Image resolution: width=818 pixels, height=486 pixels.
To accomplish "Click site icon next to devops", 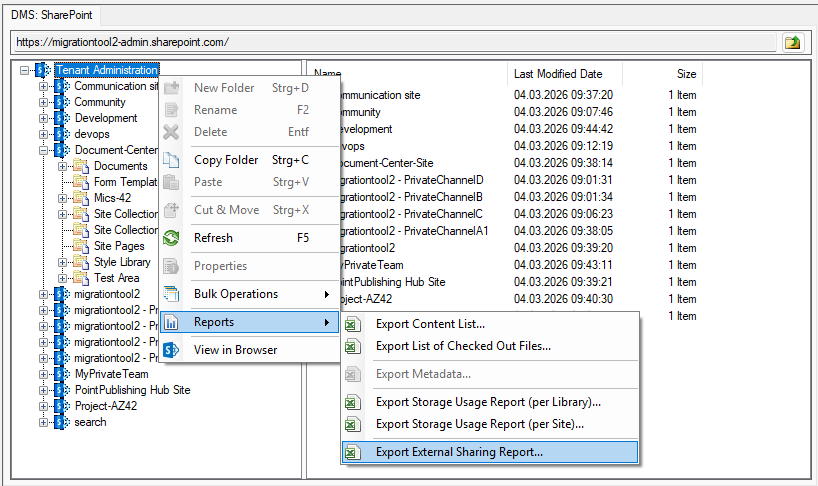I will [62, 135].
